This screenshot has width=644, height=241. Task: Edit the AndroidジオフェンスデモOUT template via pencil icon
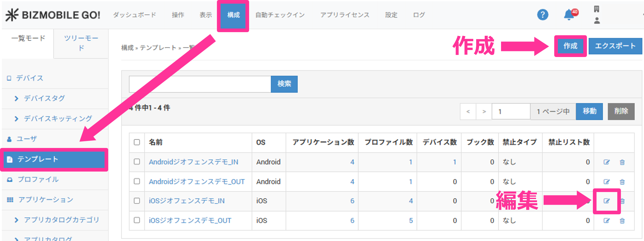point(606,182)
